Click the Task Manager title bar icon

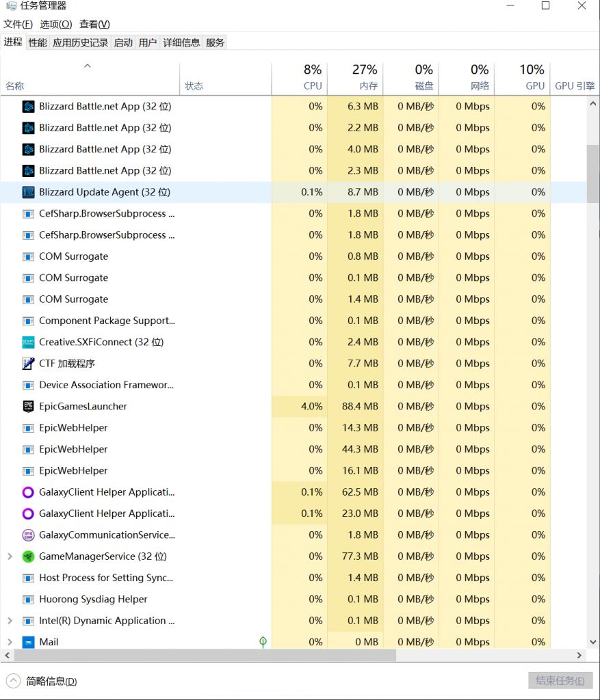click(11, 5)
